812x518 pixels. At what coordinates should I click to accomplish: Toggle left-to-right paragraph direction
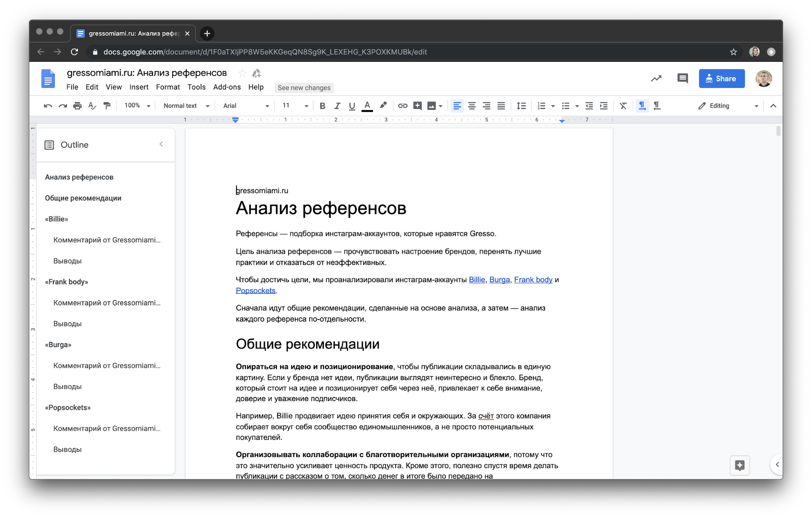click(642, 106)
